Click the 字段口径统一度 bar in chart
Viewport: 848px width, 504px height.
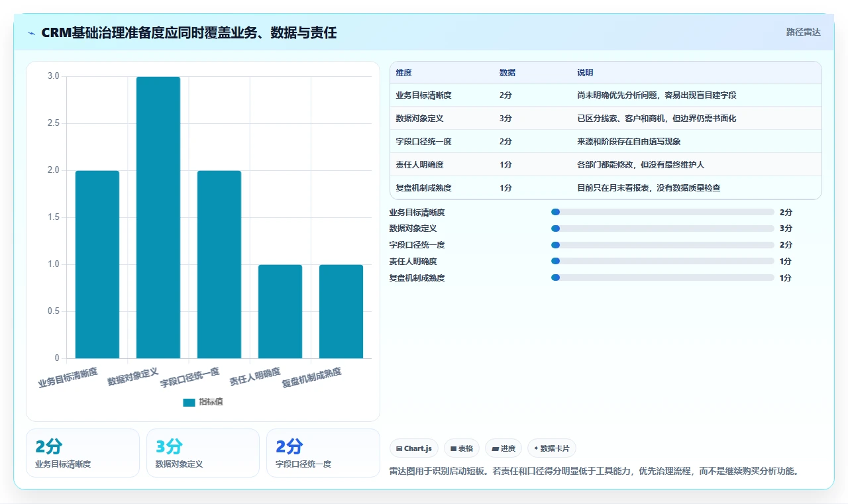(219, 264)
